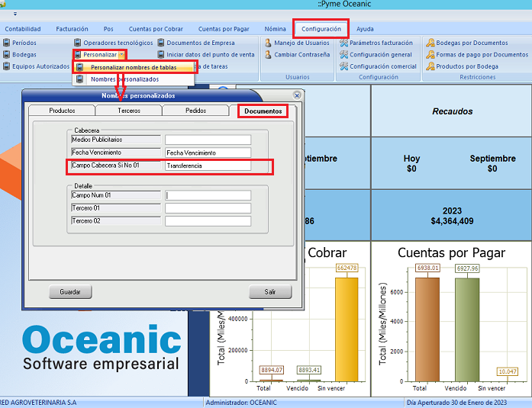532x408 pixels.
Task: Open the Períodos icon in ribbon
Action: [x=6, y=43]
